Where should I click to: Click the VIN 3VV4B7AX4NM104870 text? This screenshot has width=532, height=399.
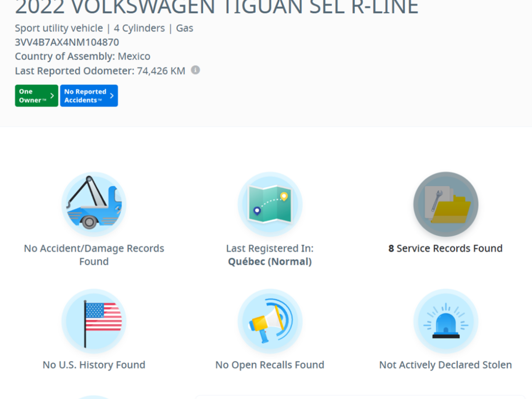point(67,42)
